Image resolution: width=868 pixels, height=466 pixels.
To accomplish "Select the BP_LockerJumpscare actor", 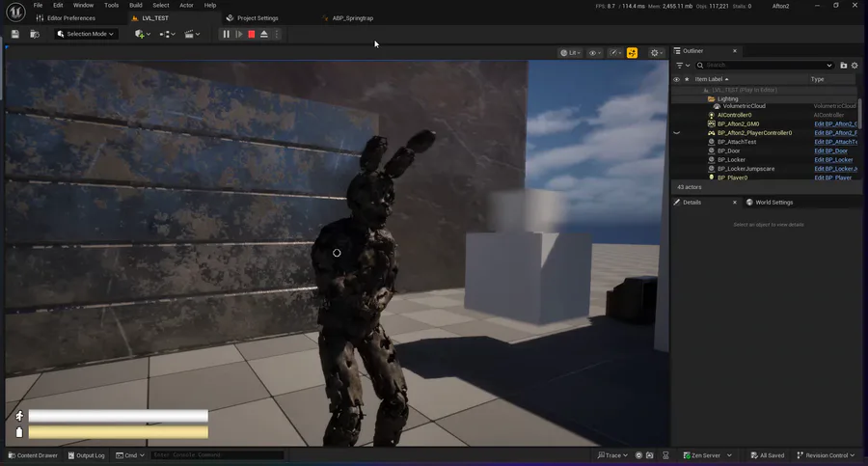I will click(x=746, y=169).
